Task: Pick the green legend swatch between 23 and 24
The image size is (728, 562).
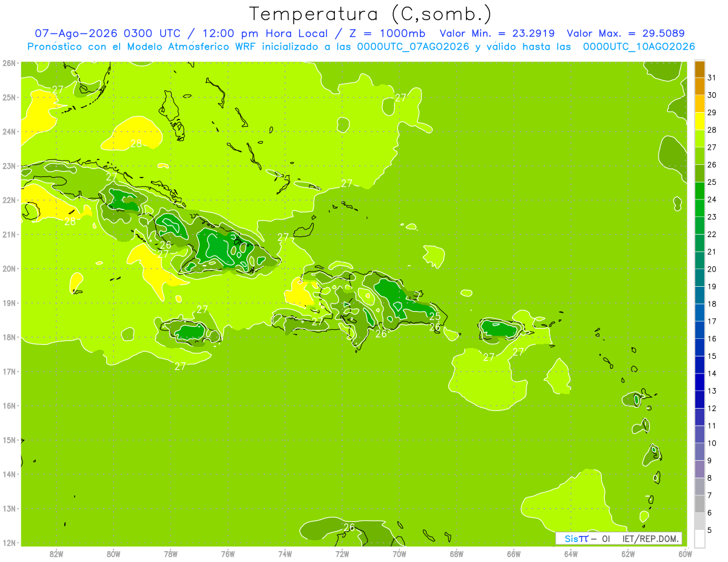Action: point(700,208)
